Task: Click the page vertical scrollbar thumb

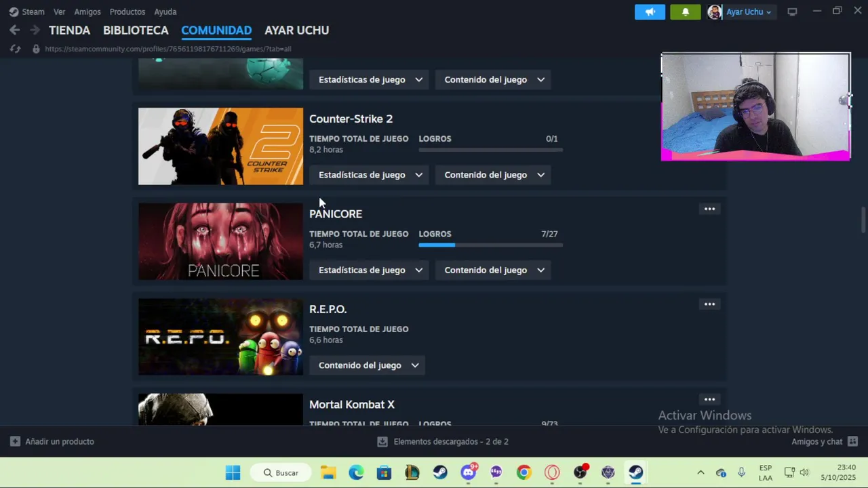Action: click(863, 220)
